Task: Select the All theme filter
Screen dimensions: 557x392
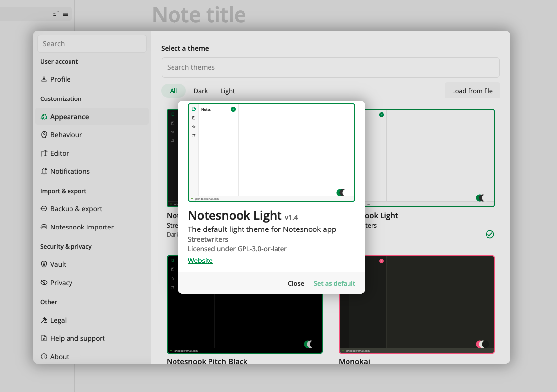Action: pyautogui.click(x=174, y=91)
